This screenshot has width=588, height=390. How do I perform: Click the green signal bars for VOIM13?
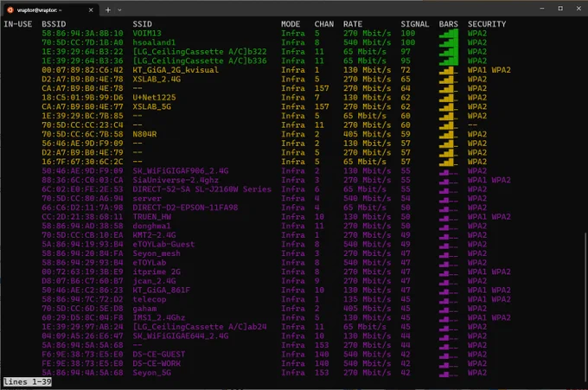coord(449,34)
